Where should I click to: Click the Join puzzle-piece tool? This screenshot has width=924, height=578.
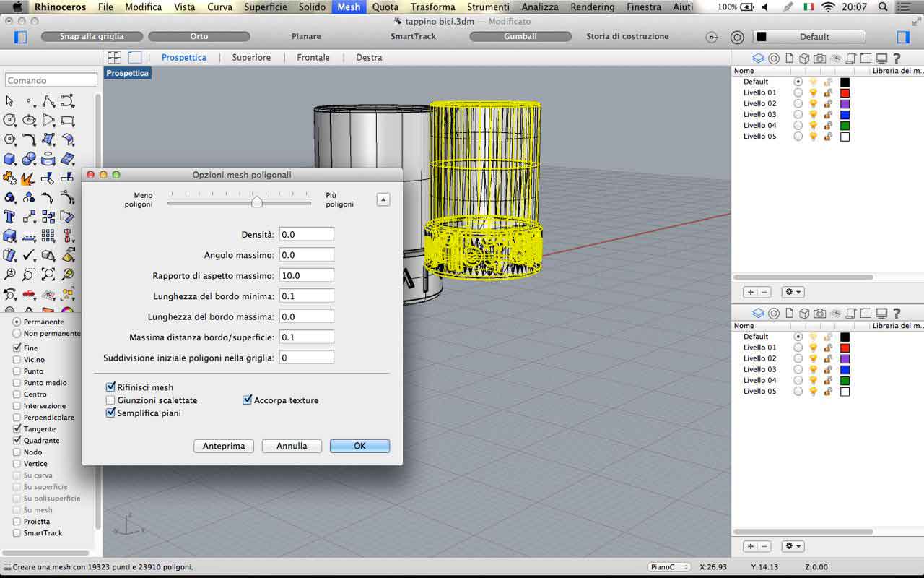(9, 178)
